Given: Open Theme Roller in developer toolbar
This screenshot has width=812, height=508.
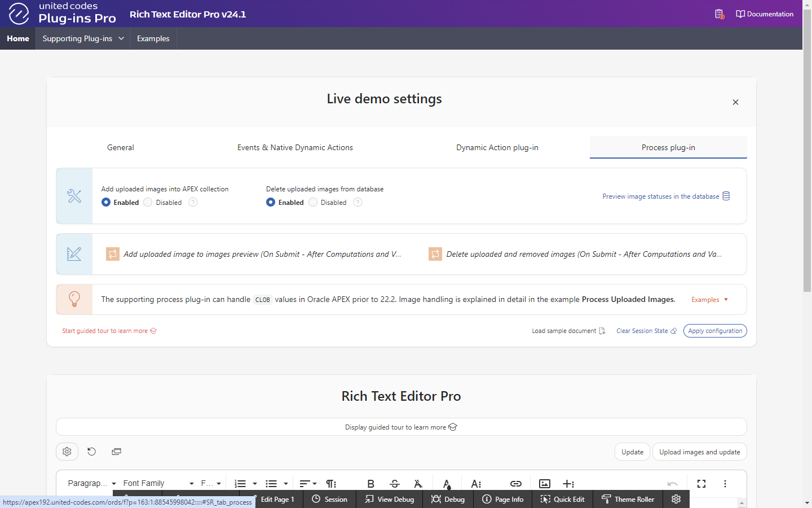Looking at the screenshot, I should coord(628,499).
